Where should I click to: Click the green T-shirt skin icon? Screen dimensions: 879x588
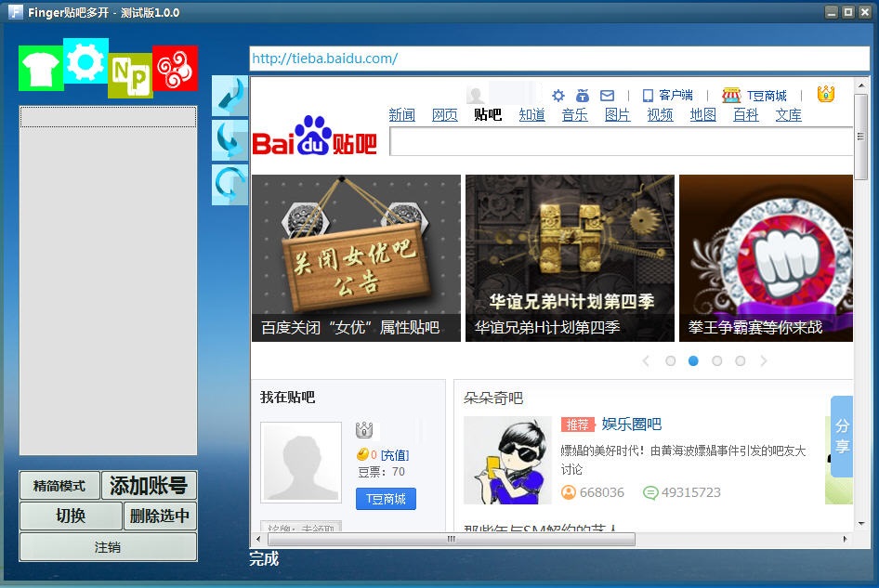pyautogui.click(x=41, y=69)
